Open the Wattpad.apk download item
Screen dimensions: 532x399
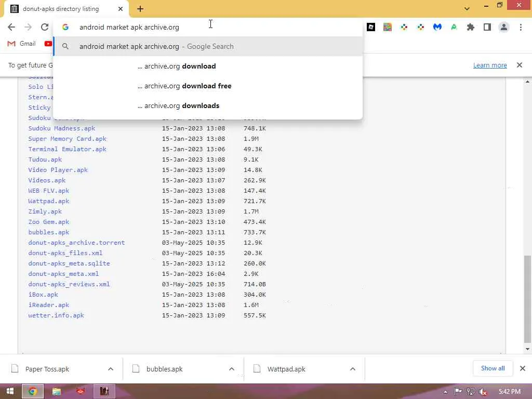[286, 369]
